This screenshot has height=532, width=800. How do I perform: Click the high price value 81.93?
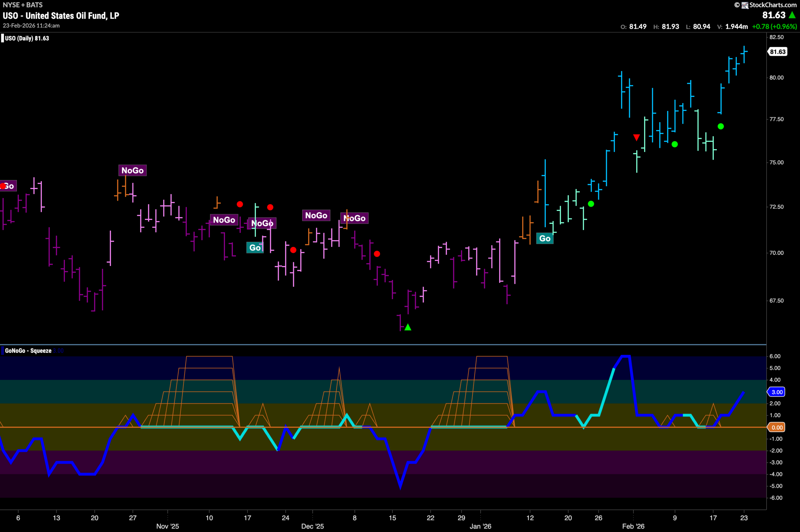pyautogui.click(x=670, y=27)
